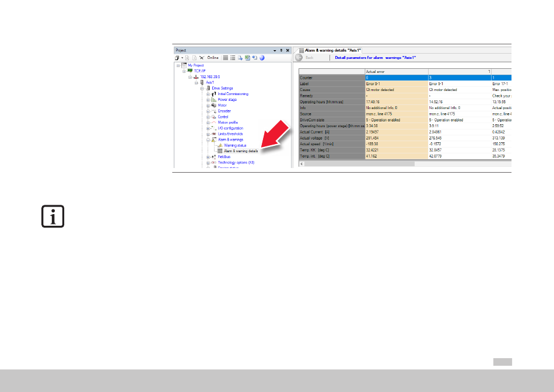Expand the Power stage node
Viewport: 554px width, 392px height.
208,100
